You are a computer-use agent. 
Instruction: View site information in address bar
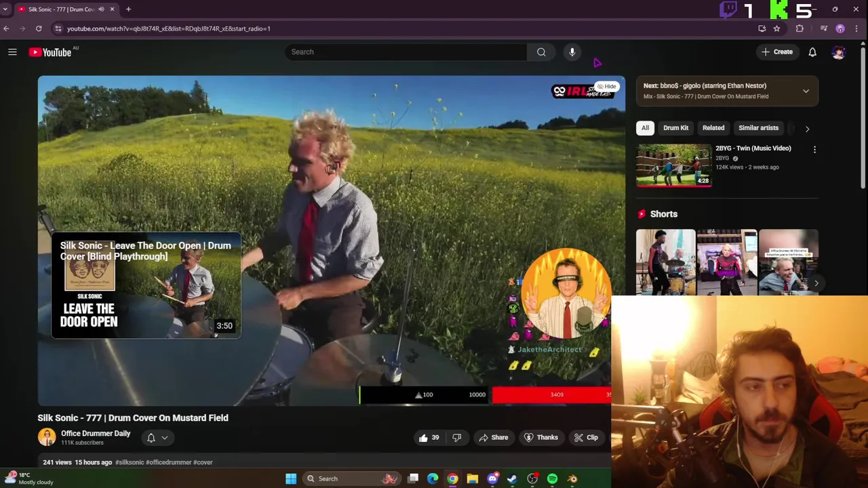tap(58, 28)
